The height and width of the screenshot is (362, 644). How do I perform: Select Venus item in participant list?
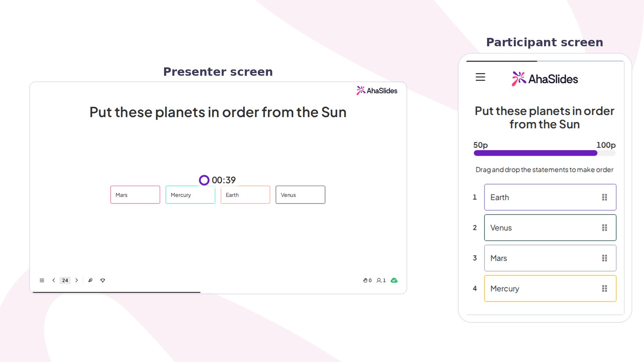550,228
